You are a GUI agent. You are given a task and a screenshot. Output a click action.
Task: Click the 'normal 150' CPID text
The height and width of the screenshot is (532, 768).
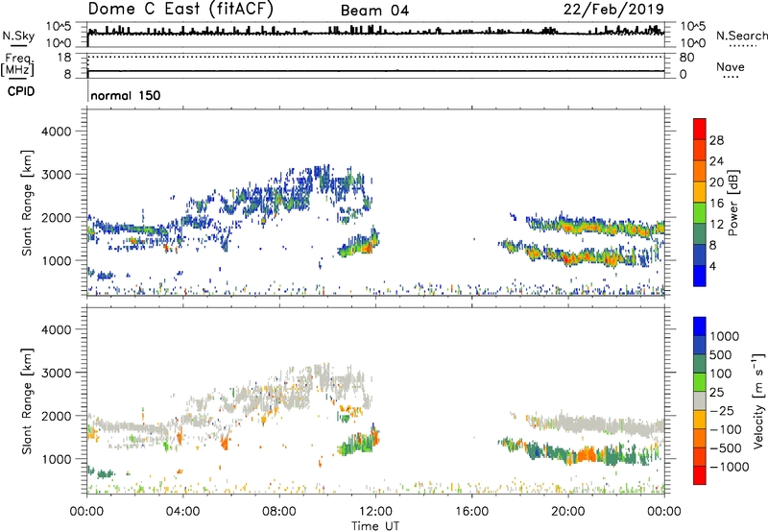126,95
